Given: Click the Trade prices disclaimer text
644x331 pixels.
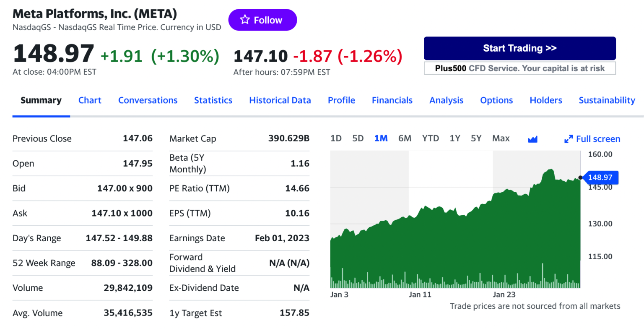Looking at the screenshot, I should click(x=535, y=306).
